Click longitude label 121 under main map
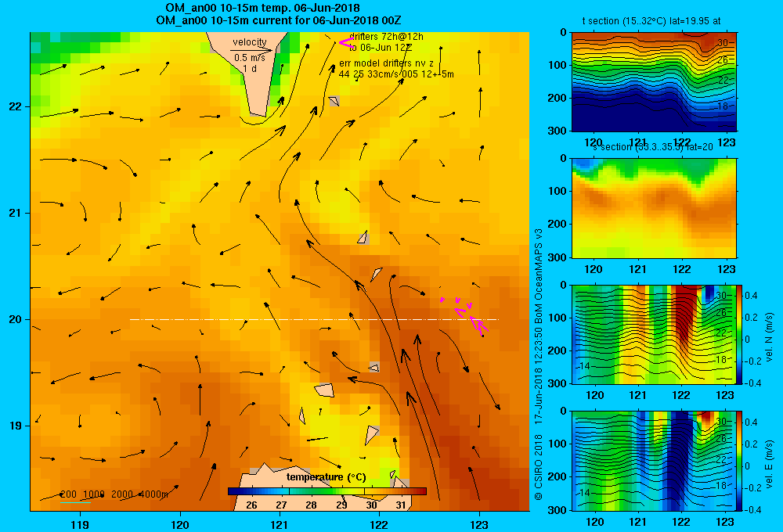The height and width of the screenshot is (532, 783). coord(280,524)
